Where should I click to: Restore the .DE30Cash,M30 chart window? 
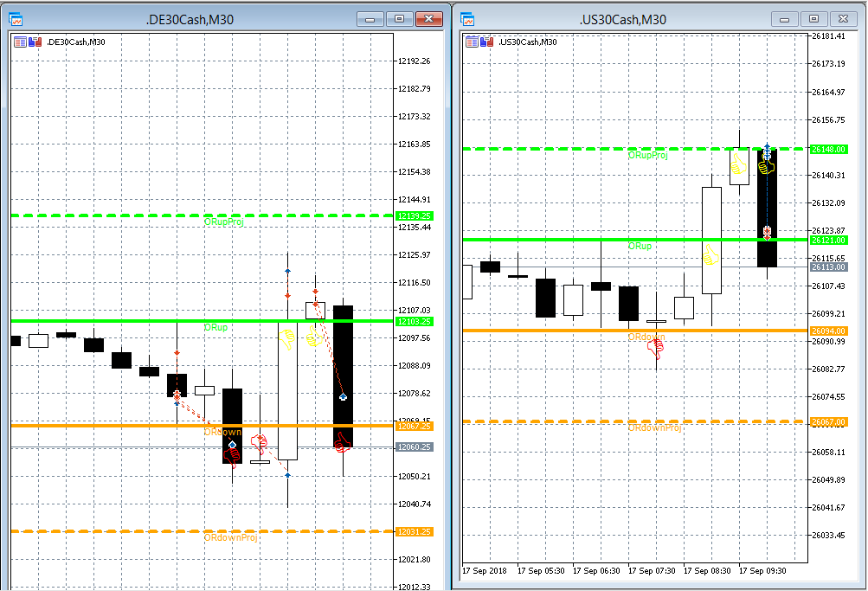click(x=399, y=19)
